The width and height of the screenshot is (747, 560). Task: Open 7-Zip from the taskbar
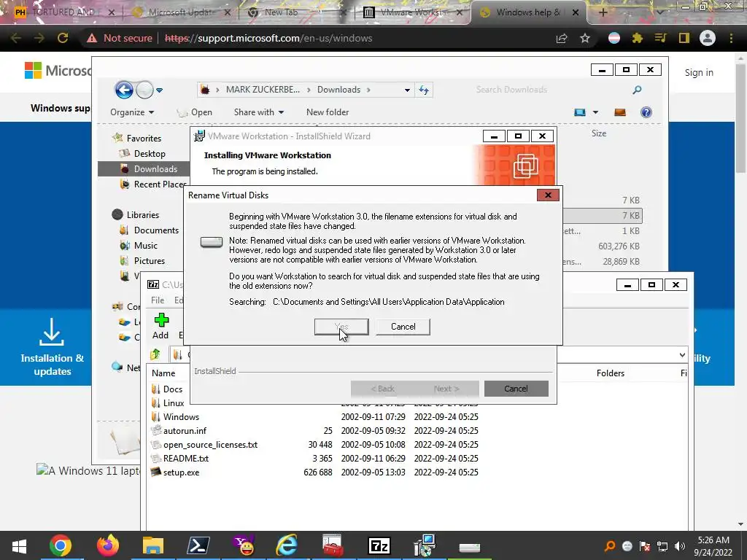[379, 546]
